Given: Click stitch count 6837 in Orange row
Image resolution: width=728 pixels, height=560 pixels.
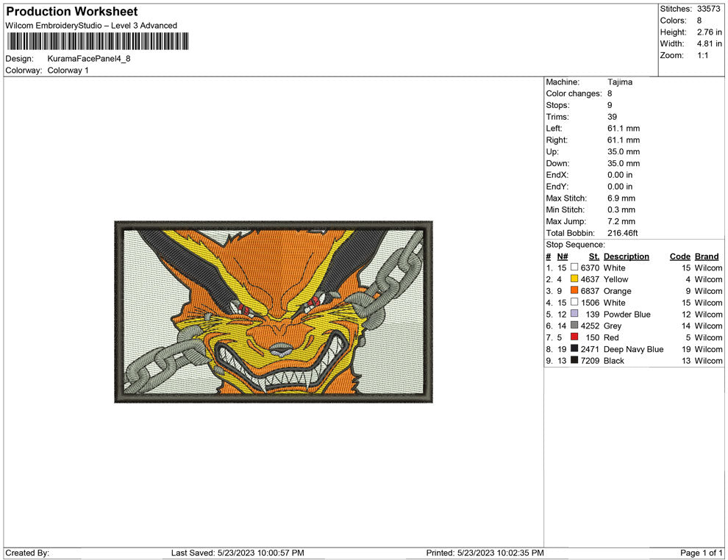Looking at the screenshot, I should click(590, 291).
